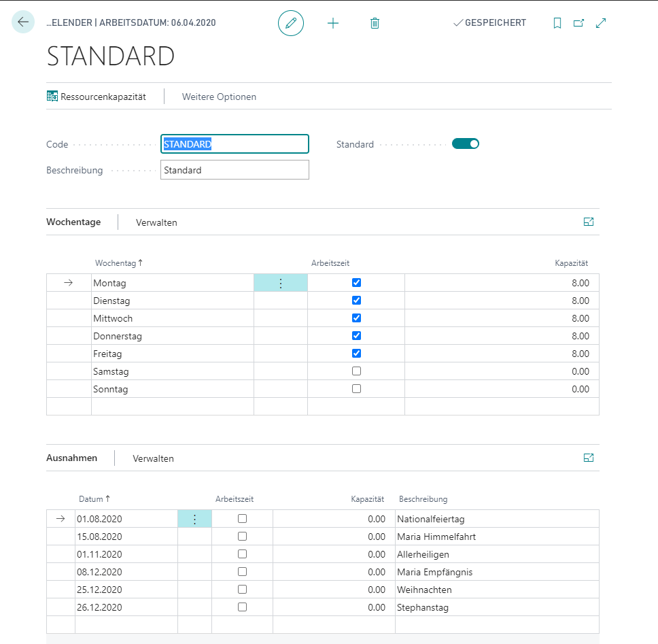
Task: Maximize the Wochentage section
Action: tap(589, 222)
